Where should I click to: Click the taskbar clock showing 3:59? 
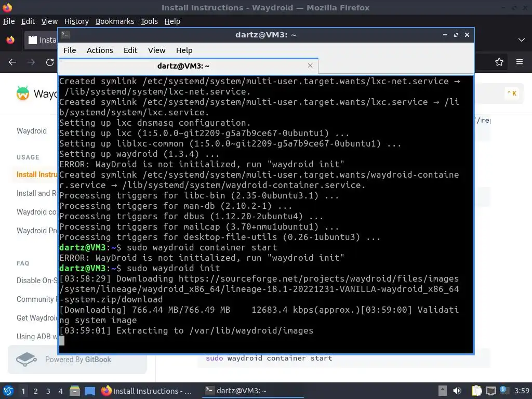pyautogui.click(x=522, y=391)
